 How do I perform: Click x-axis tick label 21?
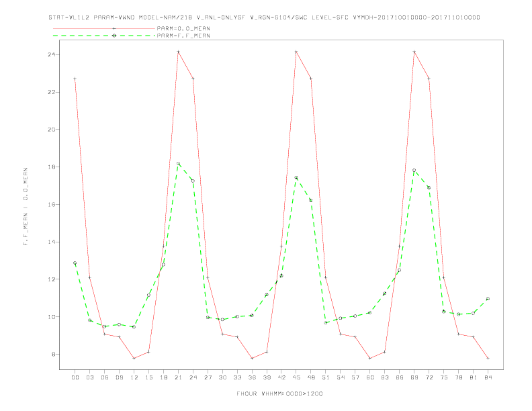(x=178, y=377)
